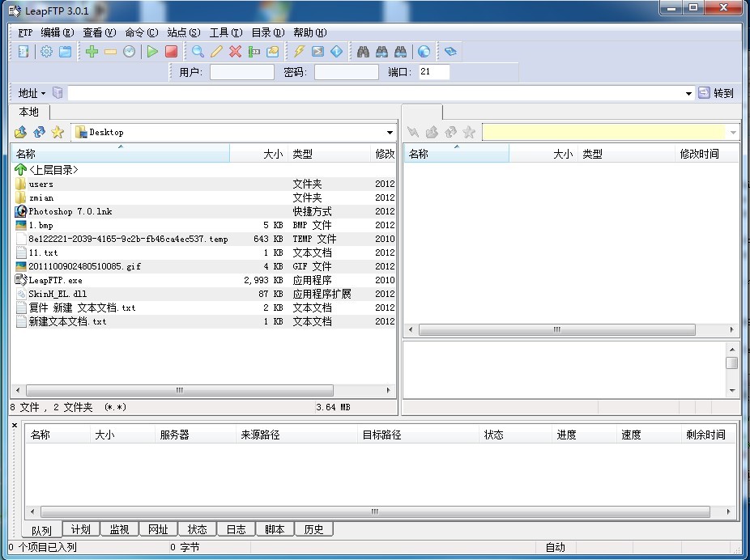Click the 转到 go button
The image size is (750, 560).
pyautogui.click(x=716, y=93)
